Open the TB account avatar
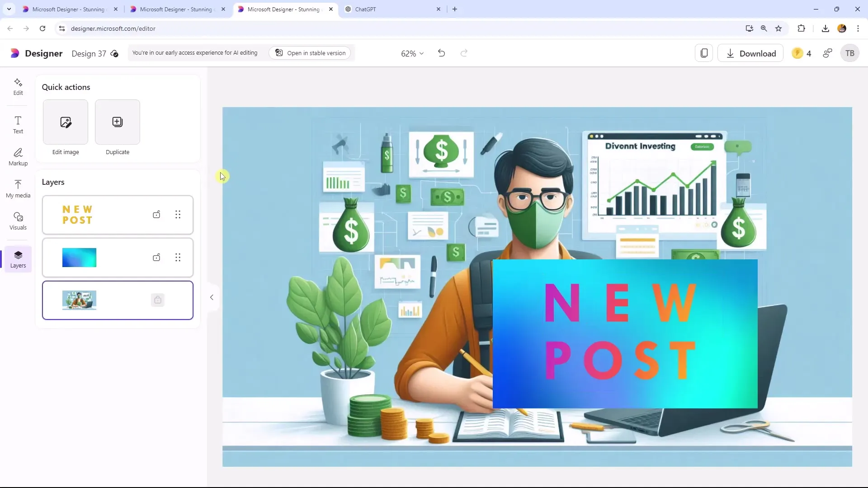 coord(850,53)
